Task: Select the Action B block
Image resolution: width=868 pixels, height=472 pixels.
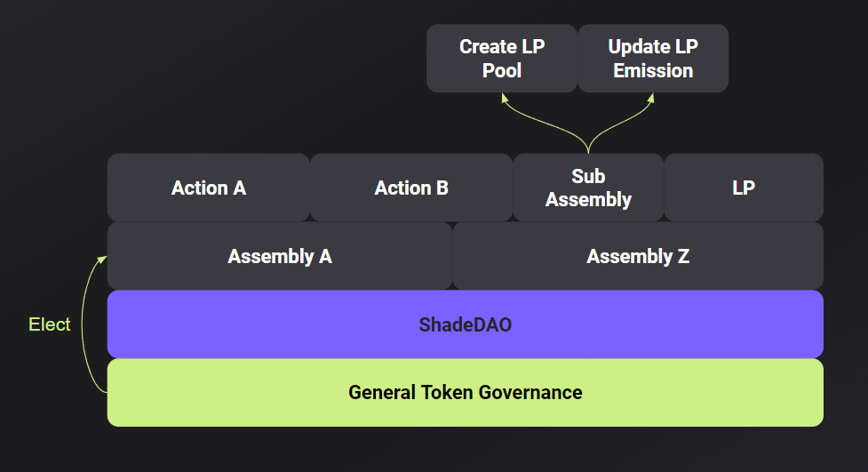Action: pos(411,188)
